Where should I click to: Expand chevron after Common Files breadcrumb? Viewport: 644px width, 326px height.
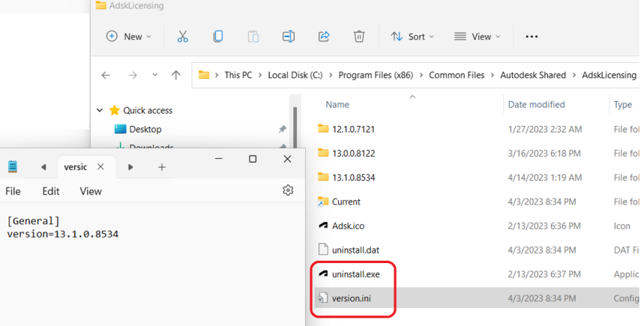[493, 75]
